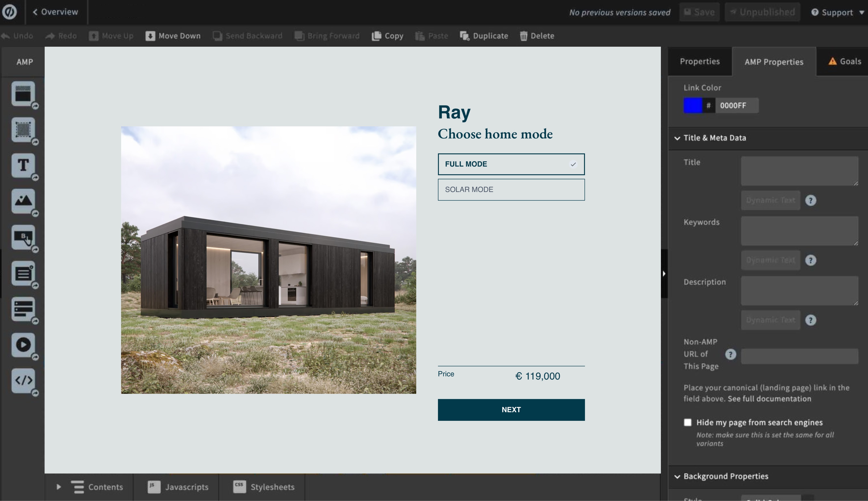Select the SOLAR MODE option
Screen dimensions: 868x501
(511, 189)
